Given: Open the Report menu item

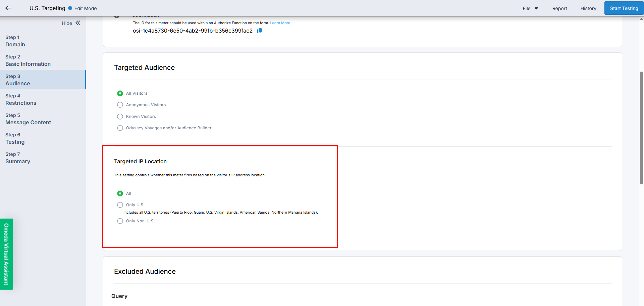Looking at the screenshot, I should (559, 8).
